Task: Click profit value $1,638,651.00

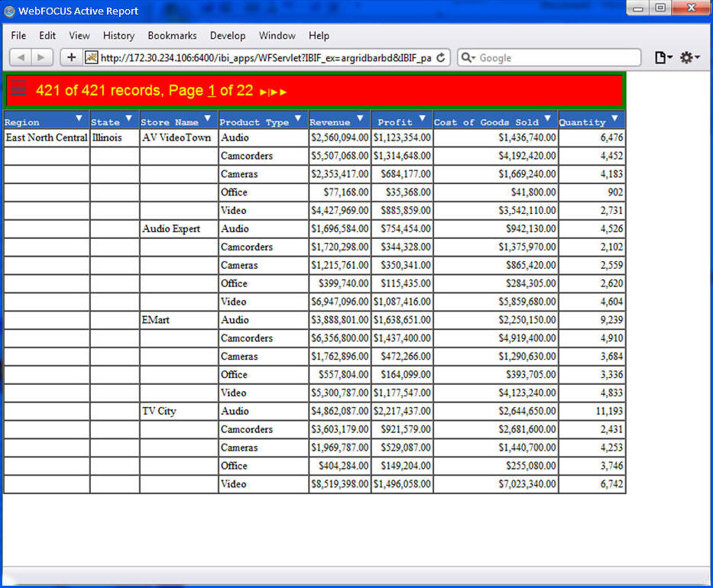Action: (402, 320)
